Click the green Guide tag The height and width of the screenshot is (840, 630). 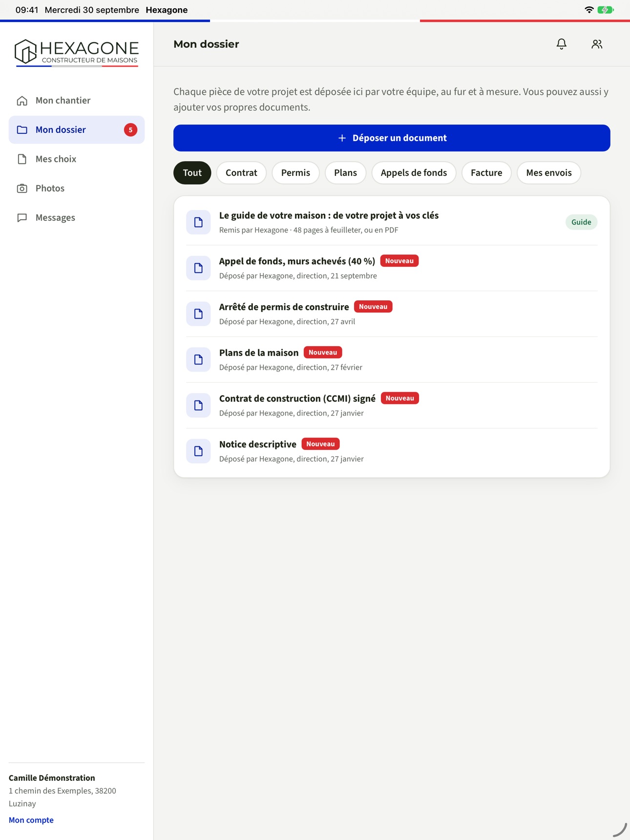coord(581,222)
